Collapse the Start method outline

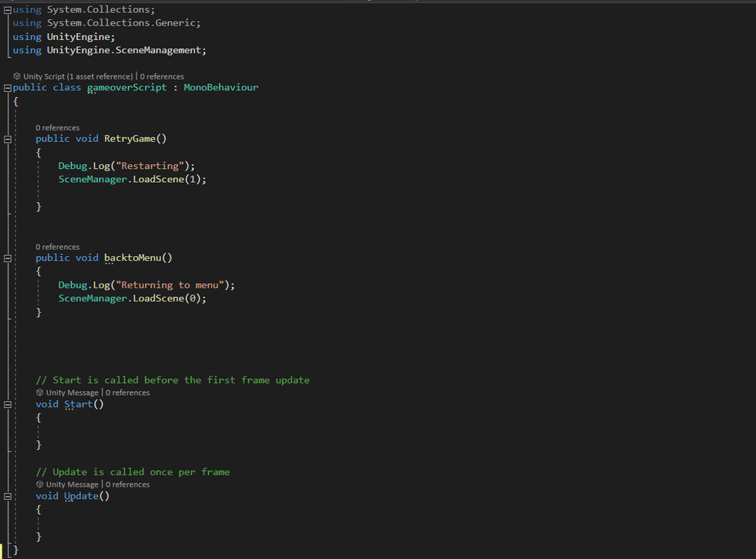(8, 405)
